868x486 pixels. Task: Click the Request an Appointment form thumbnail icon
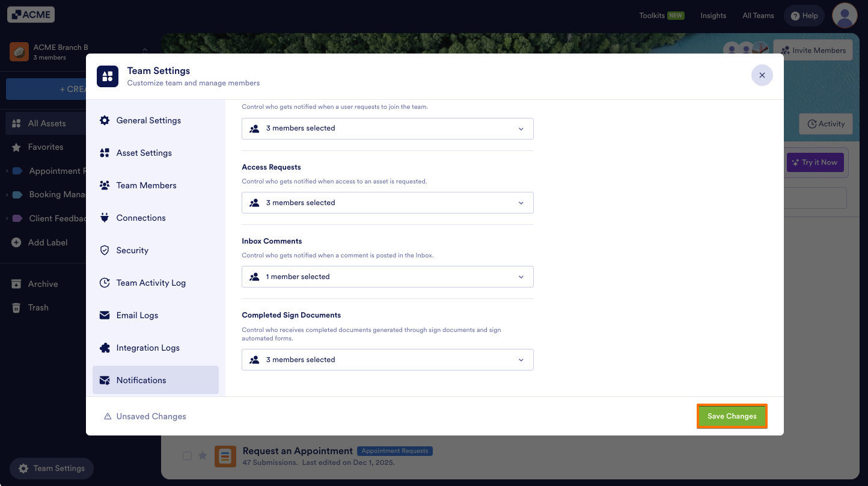tap(225, 457)
